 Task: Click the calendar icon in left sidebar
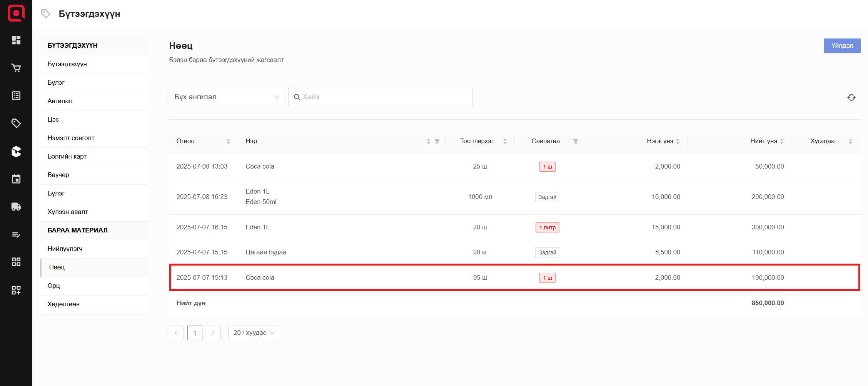click(x=16, y=179)
